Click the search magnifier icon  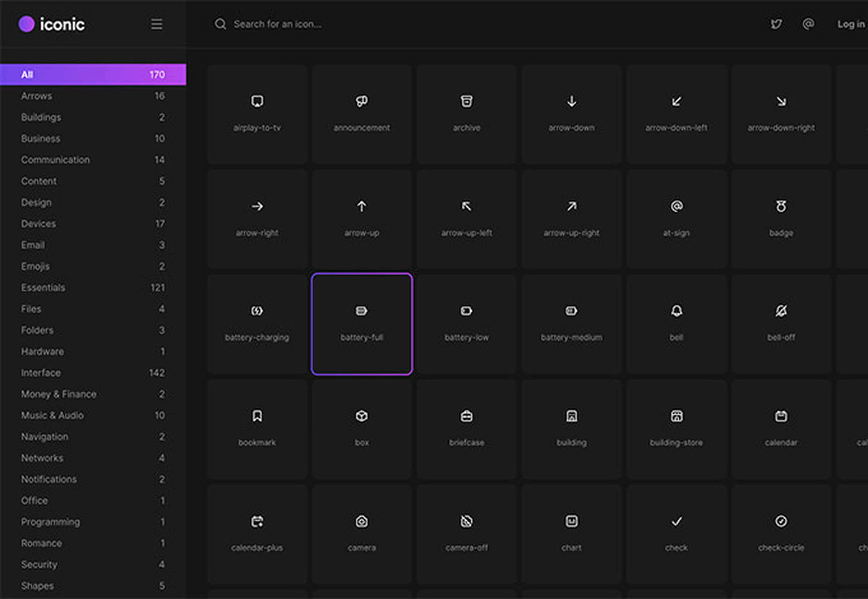click(220, 24)
